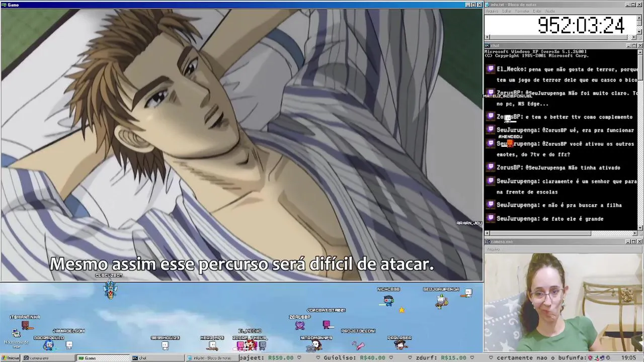This screenshot has width=644, height=362.
Task: Minimize the Game window
Action: coord(467,5)
